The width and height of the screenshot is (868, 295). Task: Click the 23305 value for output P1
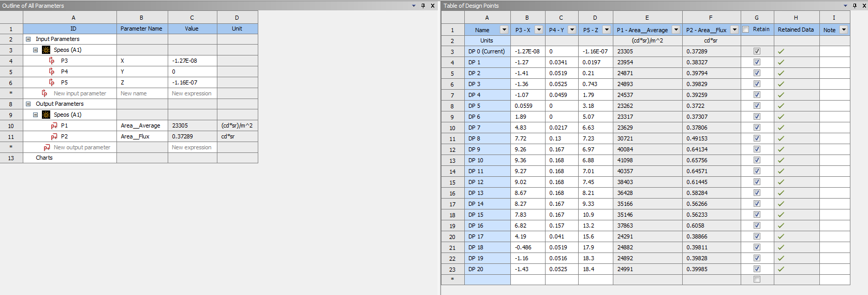[x=193, y=125]
